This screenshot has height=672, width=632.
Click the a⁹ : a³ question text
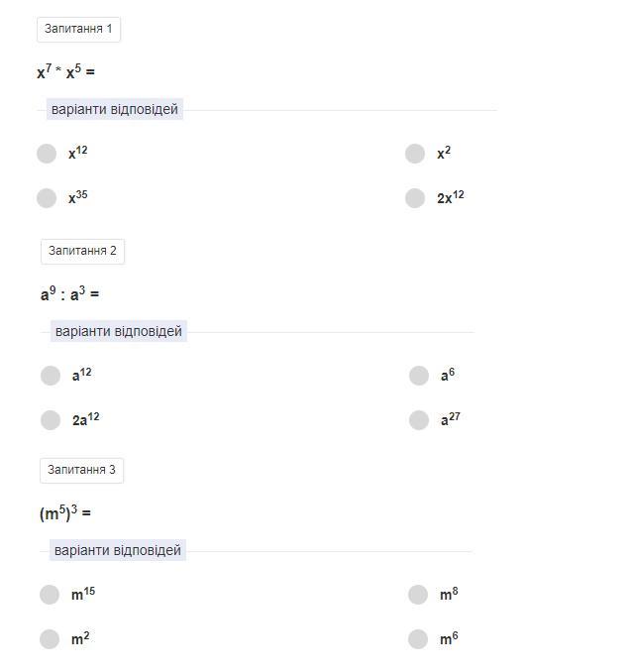point(69,294)
